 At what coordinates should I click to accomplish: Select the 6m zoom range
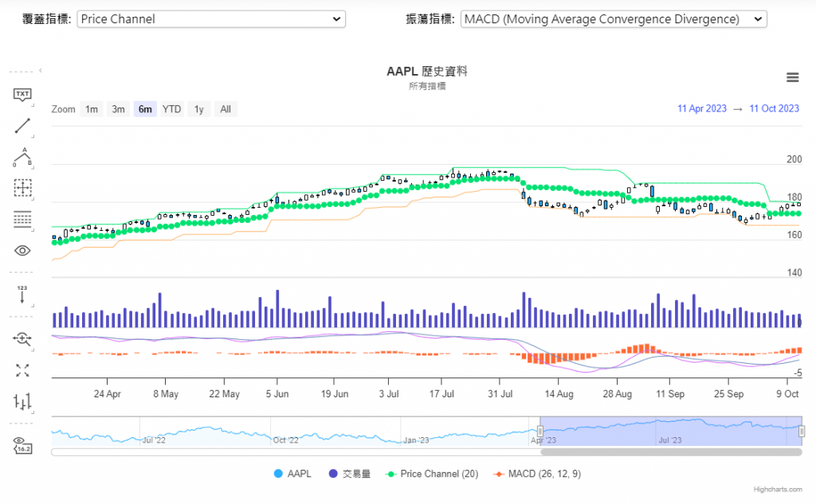145,109
